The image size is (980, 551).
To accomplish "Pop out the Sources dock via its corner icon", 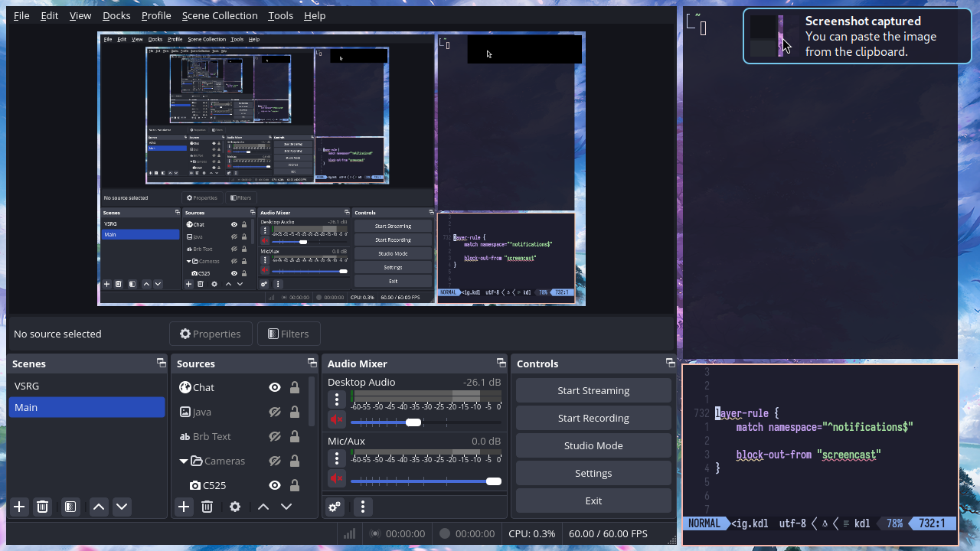I will point(312,363).
